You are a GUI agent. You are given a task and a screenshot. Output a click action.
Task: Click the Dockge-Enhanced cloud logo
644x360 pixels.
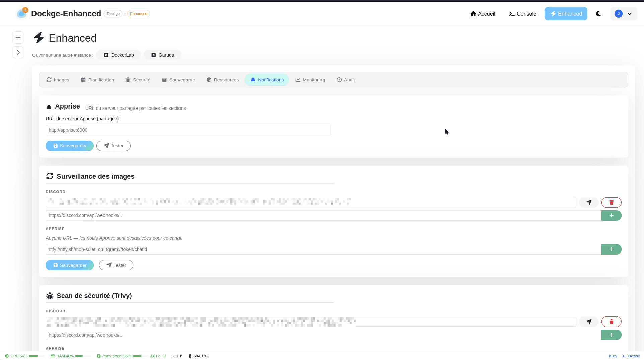point(22,13)
